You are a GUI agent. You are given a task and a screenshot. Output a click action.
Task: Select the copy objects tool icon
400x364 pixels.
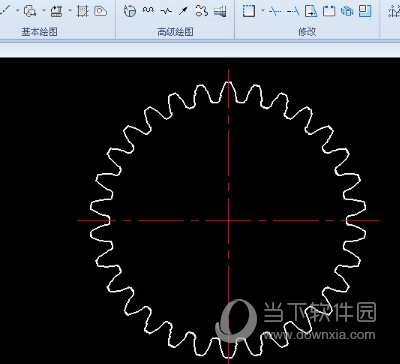(347, 11)
